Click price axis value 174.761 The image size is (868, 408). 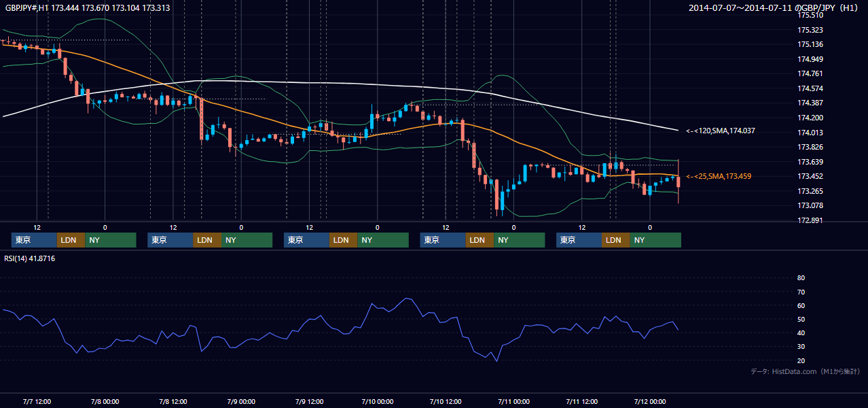(810, 74)
